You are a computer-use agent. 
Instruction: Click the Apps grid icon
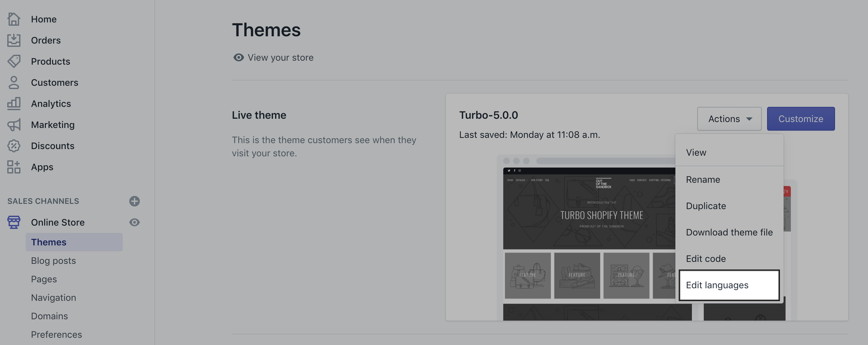pos(14,167)
